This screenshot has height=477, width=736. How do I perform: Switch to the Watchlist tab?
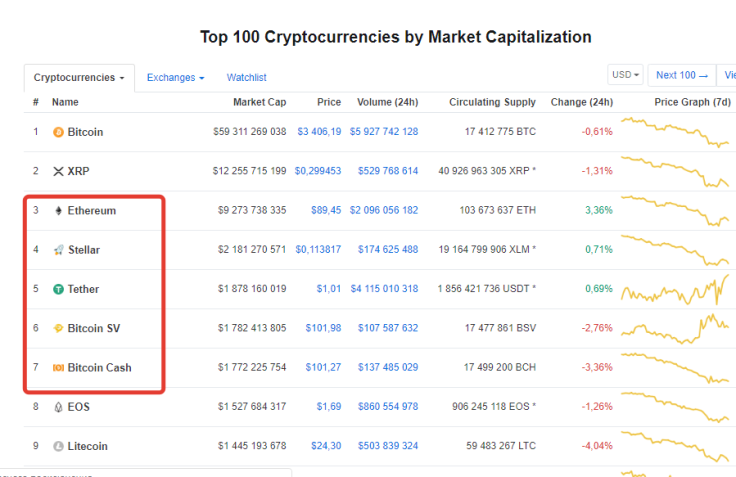246,77
